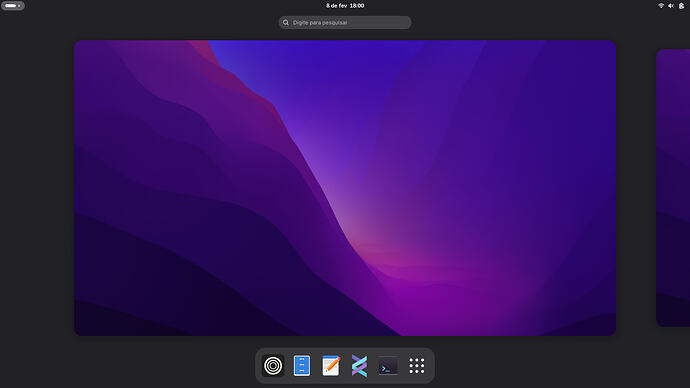Open the concentric-circles browser icon in the dock
This screenshot has width=690, height=388.
coord(273,366)
